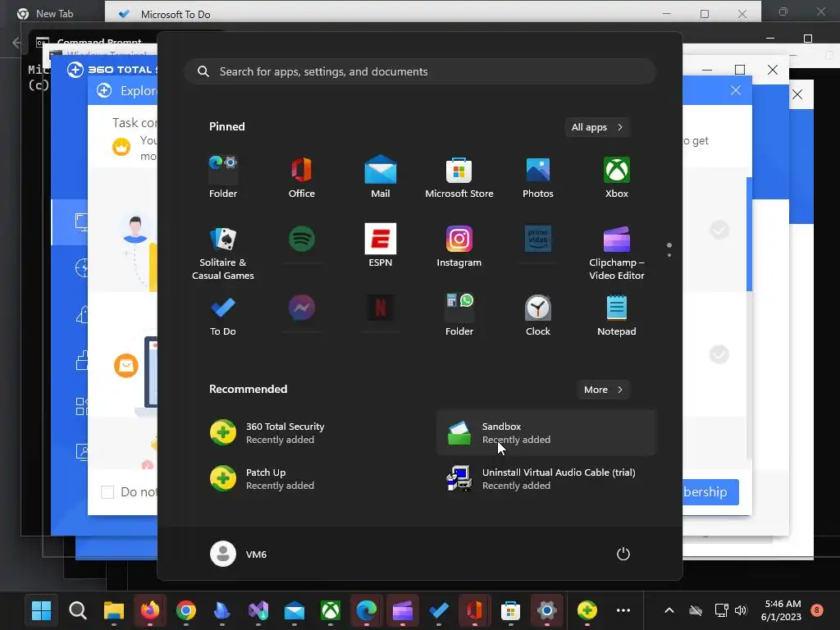840x630 pixels.
Task: Open recommended Sandbox item
Action: click(x=546, y=433)
